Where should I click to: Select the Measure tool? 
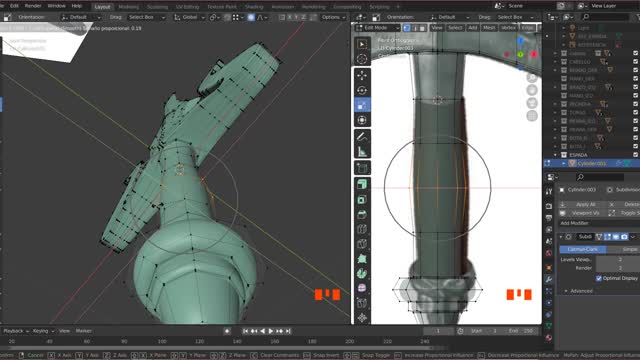click(x=362, y=151)
